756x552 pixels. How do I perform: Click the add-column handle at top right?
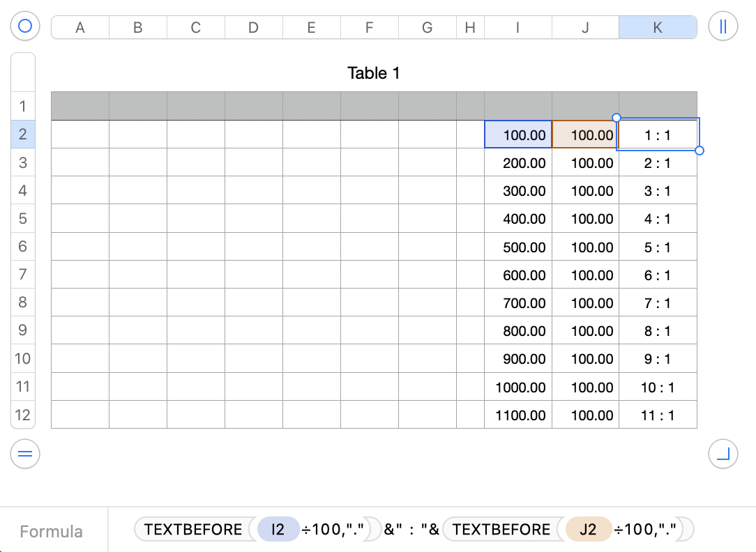tap(723, 26)
